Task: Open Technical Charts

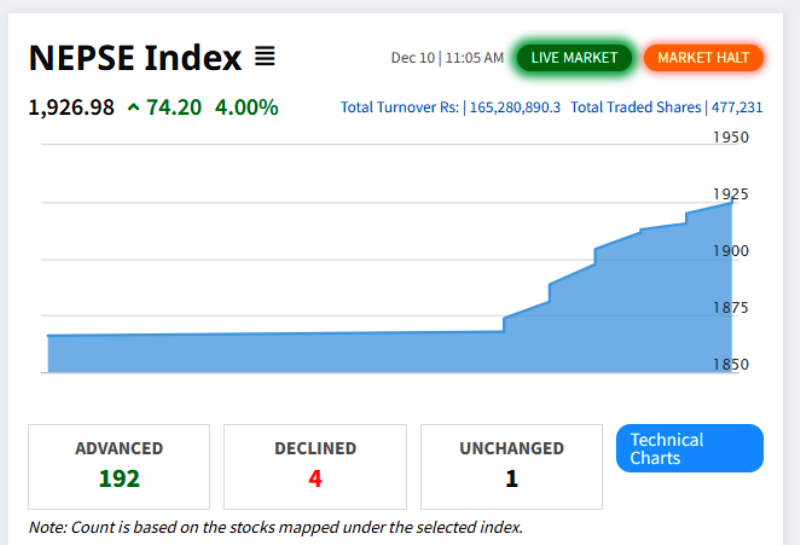Action: point(689,448)
